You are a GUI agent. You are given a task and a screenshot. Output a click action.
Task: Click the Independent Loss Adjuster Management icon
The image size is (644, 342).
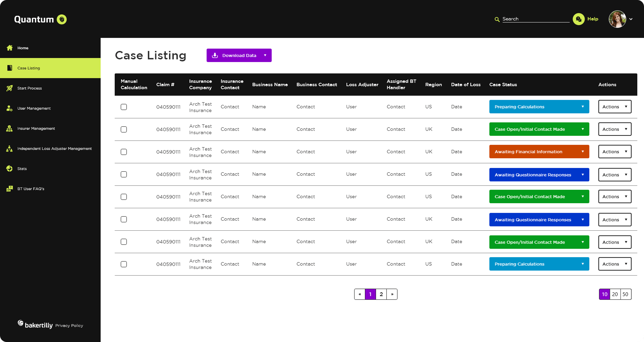(10, 149)
